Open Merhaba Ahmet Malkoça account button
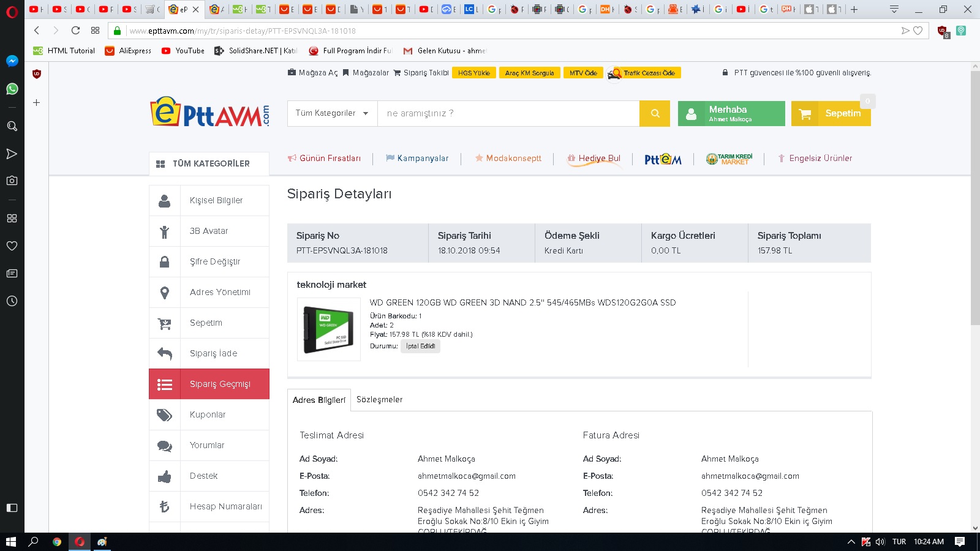 coord(731,113)
